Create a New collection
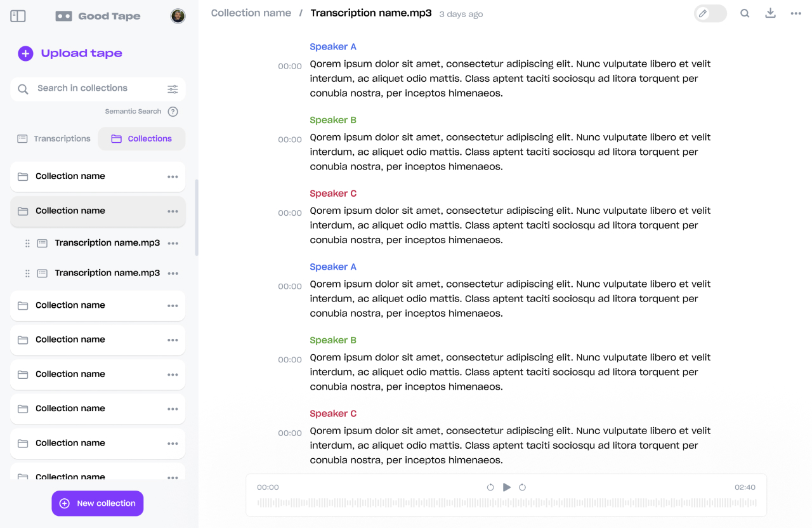 pyautogui.click(x=98, y=503)
